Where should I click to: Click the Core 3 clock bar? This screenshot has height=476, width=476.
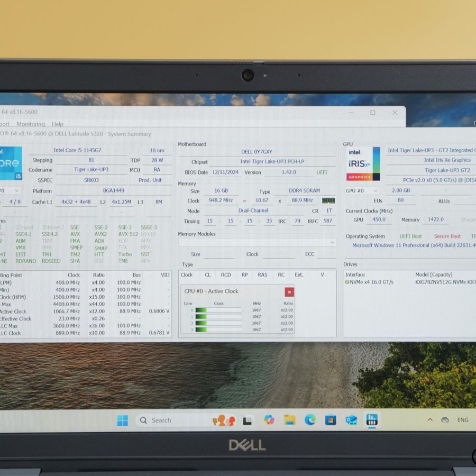(218, 329)
